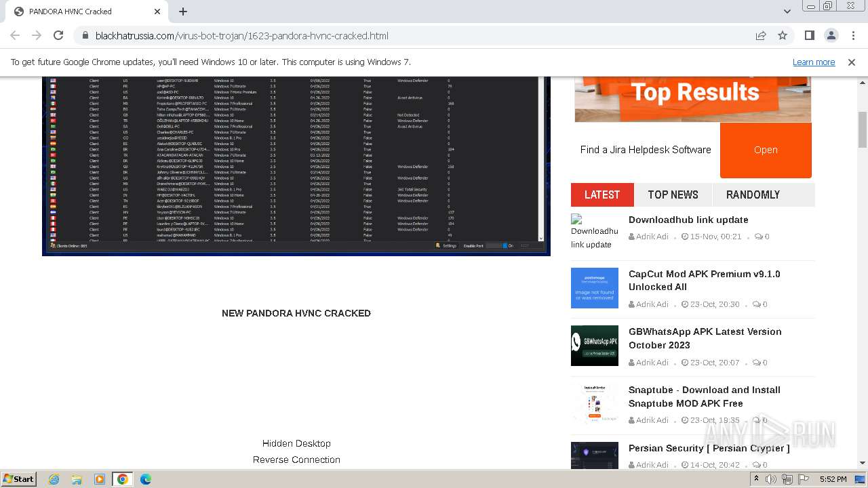The width and height of the screenshot is (868, 488).
Task: Click the Snaptube article thumbnail
Action: tap(595, 404)
